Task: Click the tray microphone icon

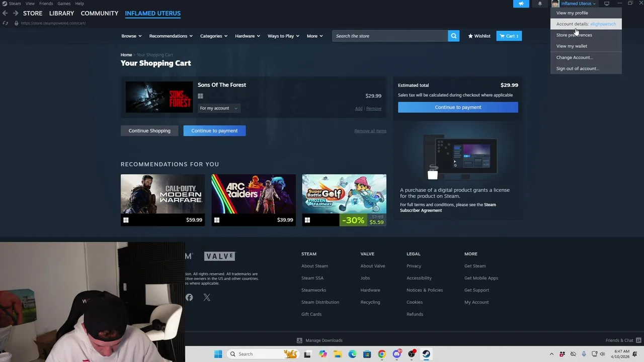Action: tap(584, 354)
